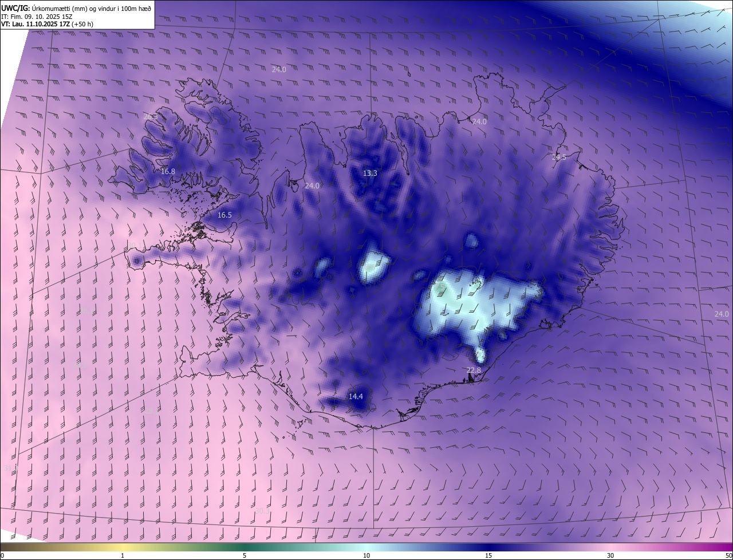Select the 22.8 value label
Screen dimensions: 733x560
[474, 370]
